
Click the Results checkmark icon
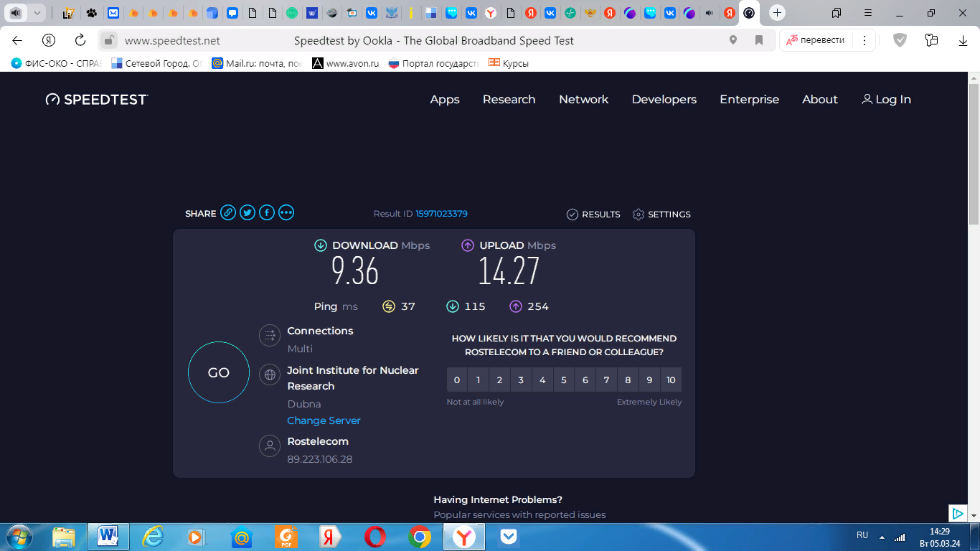(573, 215)
